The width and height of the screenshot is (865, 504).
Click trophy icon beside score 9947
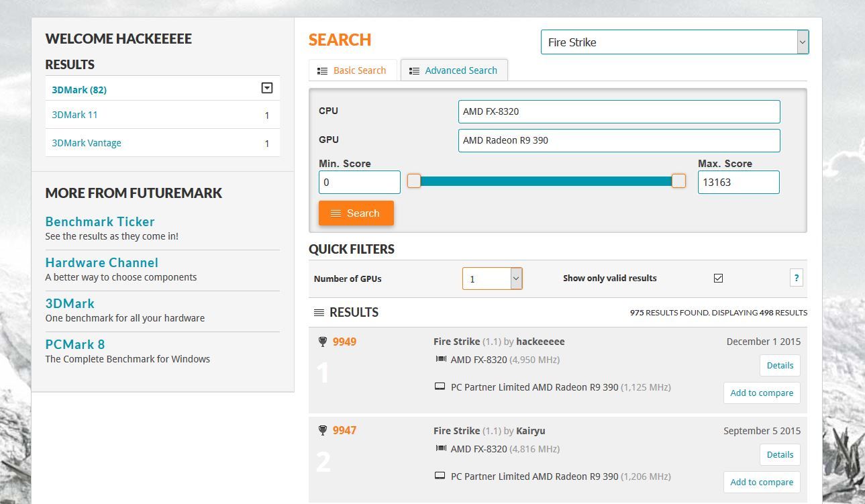pyautogui.click(x=323, y=431)
